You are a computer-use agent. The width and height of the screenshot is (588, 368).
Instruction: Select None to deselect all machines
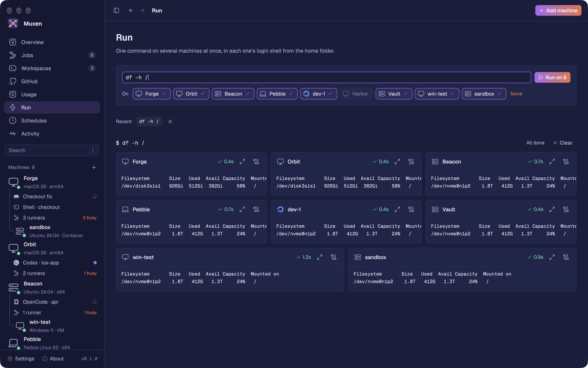[x=516, y=94]
